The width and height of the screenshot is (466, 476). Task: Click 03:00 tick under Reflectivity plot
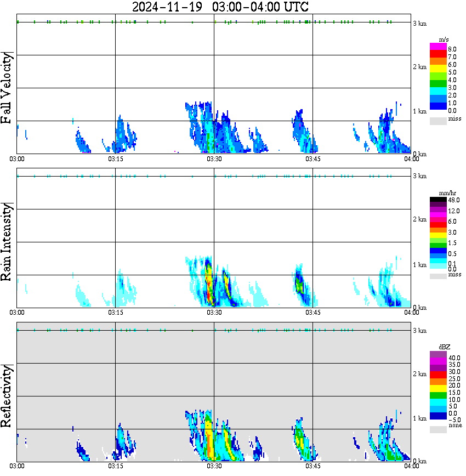click(17, 466)
